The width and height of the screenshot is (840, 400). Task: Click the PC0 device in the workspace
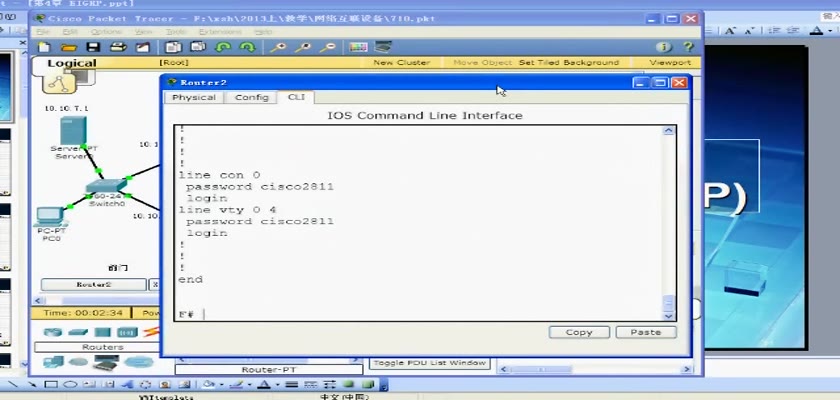pyautogui.click(x=50, y=217)
